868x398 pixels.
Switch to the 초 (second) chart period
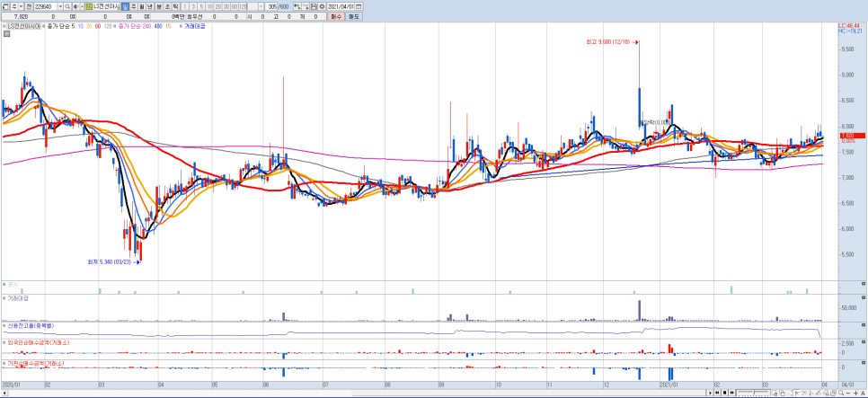click(x=167, y=6)
